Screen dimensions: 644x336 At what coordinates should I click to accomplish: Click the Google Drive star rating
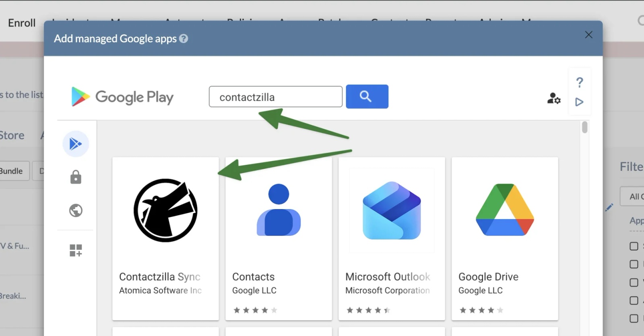481,310
